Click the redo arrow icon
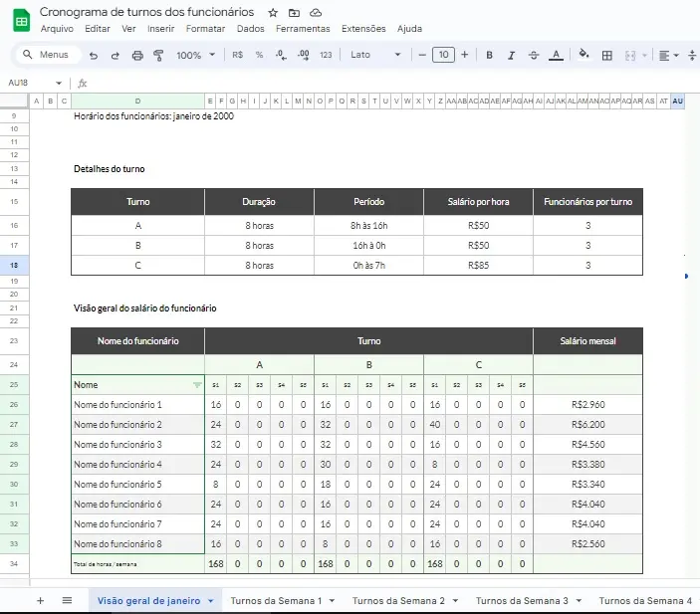The width and height of the screenshot is (700, 614). click(x=116, y=56)
